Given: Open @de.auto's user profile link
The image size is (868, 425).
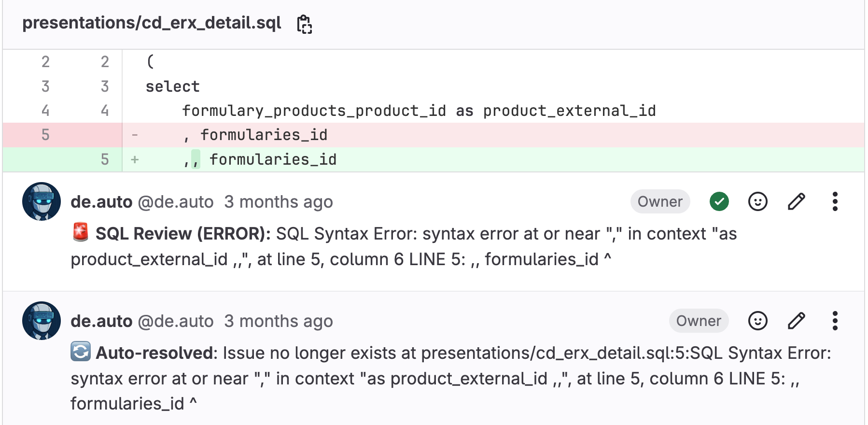Looking at the screenshot, I should click(x=176, y=201).
